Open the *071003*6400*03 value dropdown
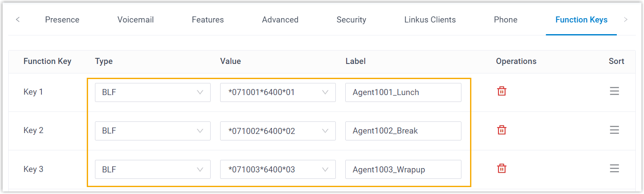The height and width of the screenshot is (194, 644). coord(278,169)
